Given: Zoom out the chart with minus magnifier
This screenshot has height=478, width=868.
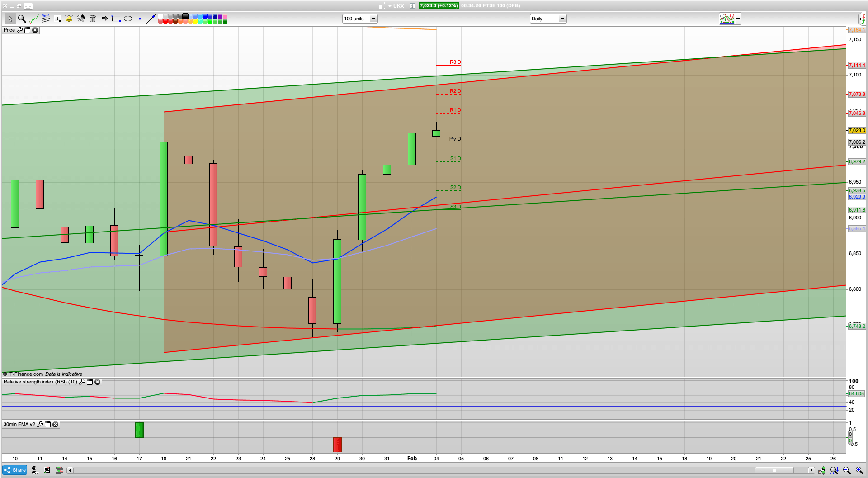Looking at the screenshot, I should (x=847, y=470).
